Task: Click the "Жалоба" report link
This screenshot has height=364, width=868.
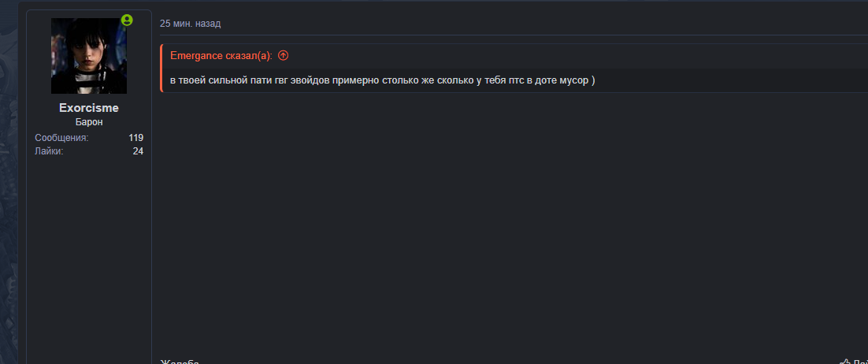Action: click(180, 361)
